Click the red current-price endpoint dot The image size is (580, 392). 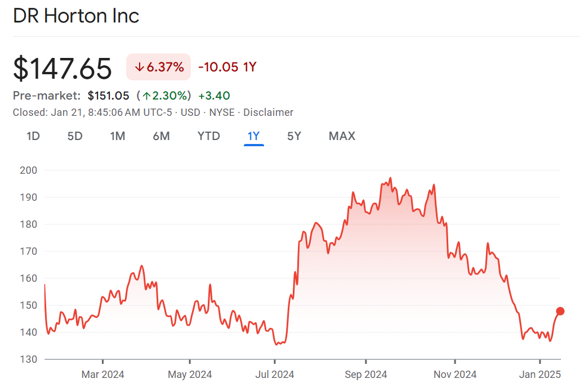(560, 311)
